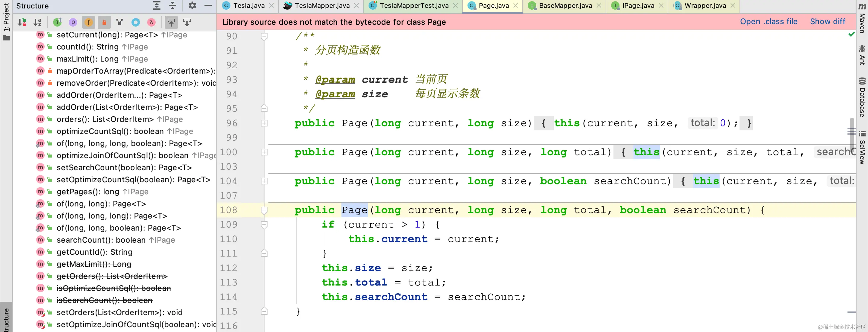868x332 pixels.
Task: Switch to the TeslaMapperTest.java tab
Action: [414, 6]
